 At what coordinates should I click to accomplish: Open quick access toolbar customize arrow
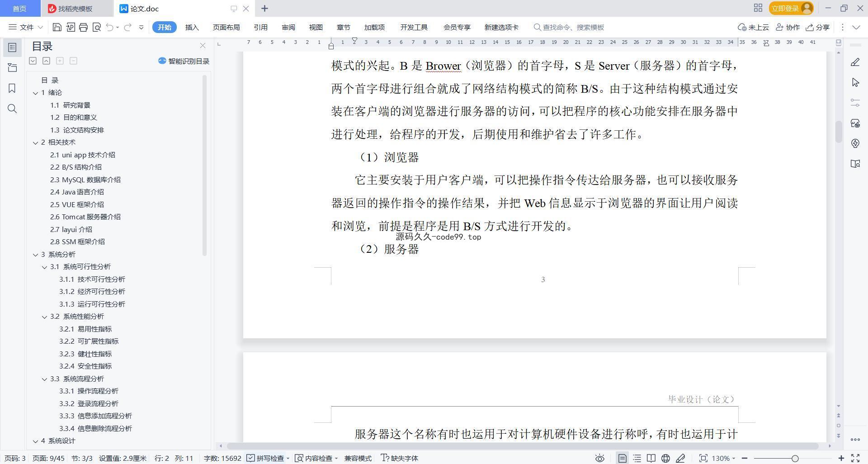pyautogui.click(x=141, y=27)
